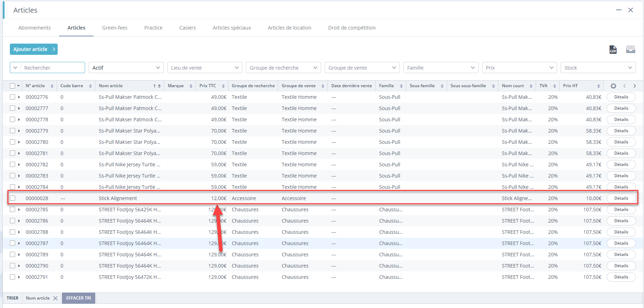Show previous columns with left chevron
This screenshot has height=308, width=644.
click(625, 86)
